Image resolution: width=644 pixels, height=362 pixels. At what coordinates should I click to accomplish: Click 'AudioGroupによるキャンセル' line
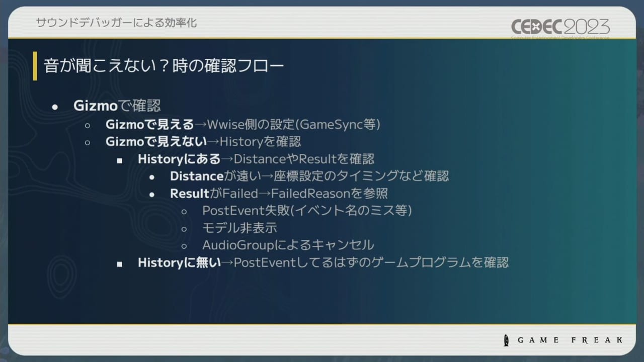(288, 245)
